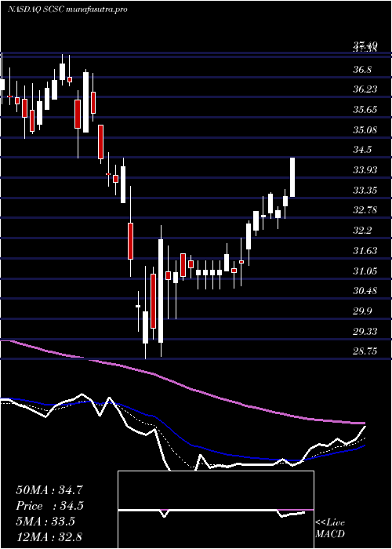Click the 36.23 price axis label

point(365,89)
